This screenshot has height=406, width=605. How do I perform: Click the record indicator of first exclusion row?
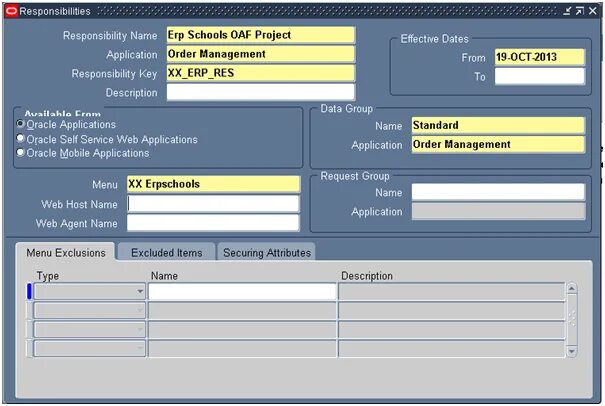[29, 291]
